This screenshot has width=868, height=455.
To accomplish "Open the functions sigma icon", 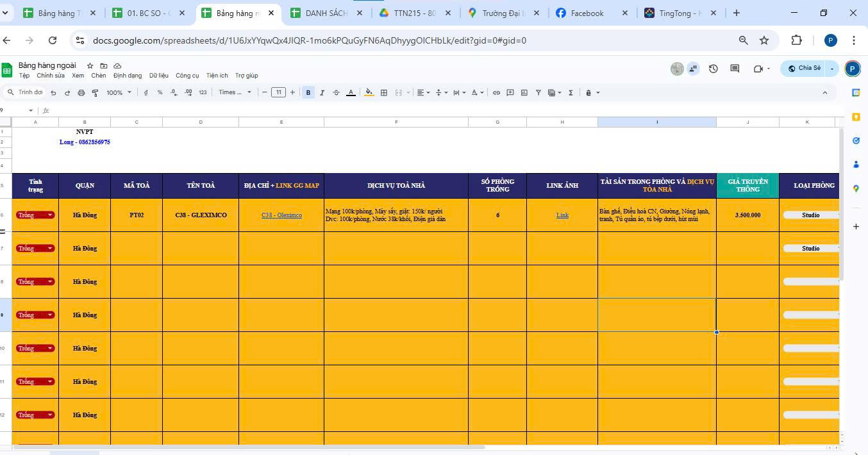I will [x=571, y=93].
